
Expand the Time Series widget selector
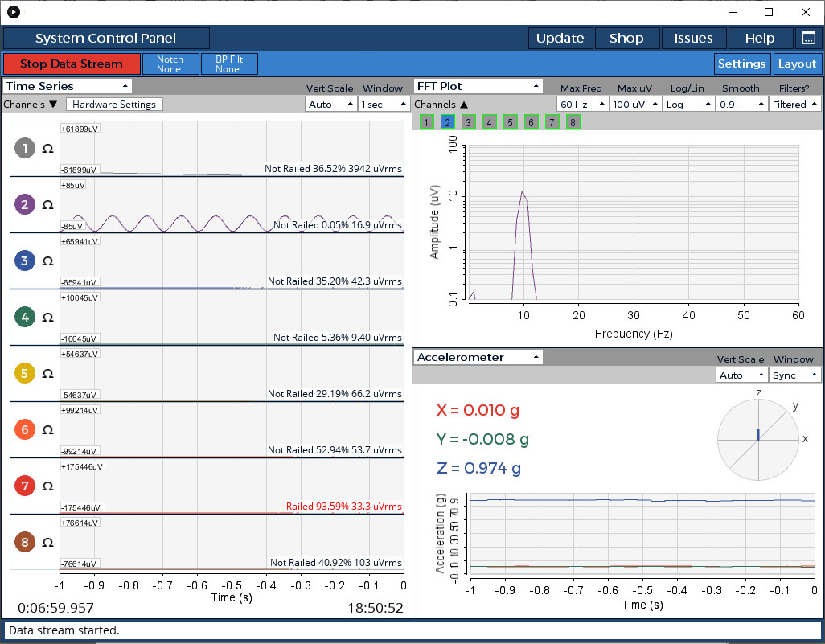[68, 86]
